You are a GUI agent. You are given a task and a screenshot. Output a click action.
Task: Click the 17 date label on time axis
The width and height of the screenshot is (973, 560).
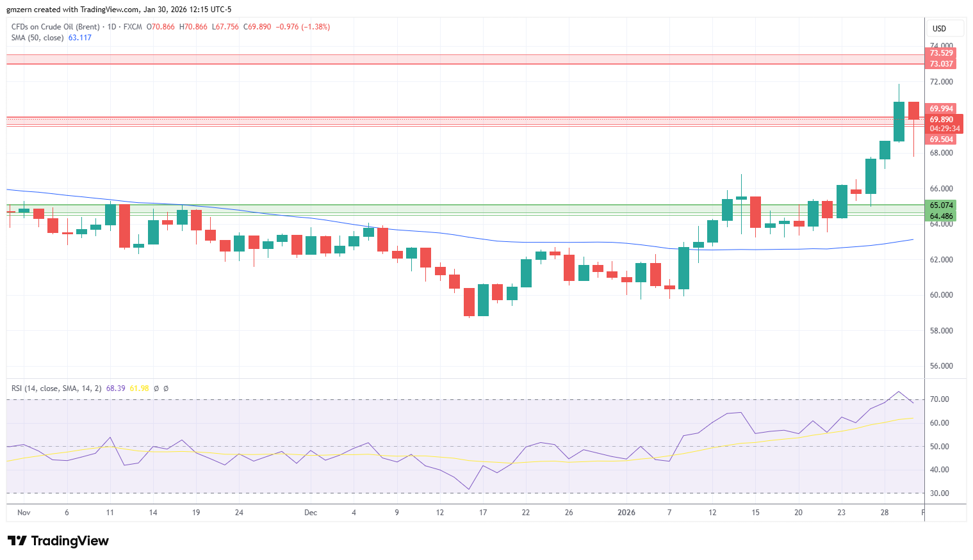coord(483,513)
